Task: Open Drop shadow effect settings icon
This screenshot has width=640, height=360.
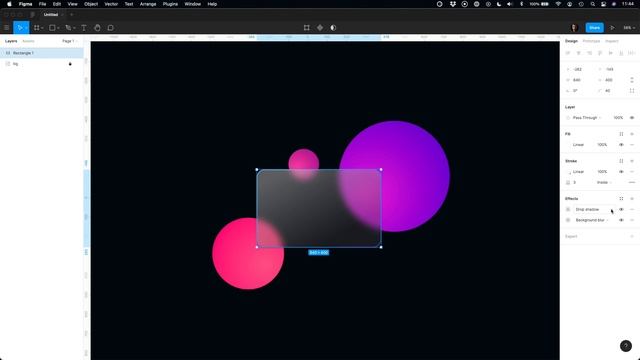Action: click(568, 209)
